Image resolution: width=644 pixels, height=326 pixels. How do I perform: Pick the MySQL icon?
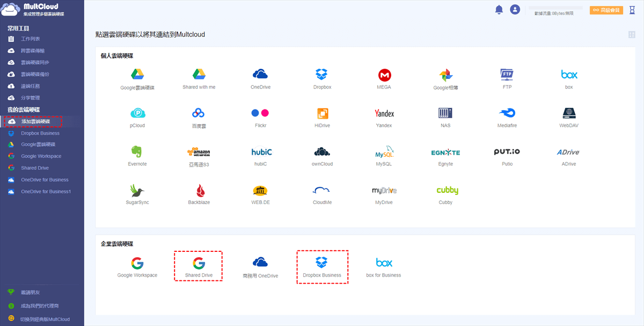(x=384, y=151)
